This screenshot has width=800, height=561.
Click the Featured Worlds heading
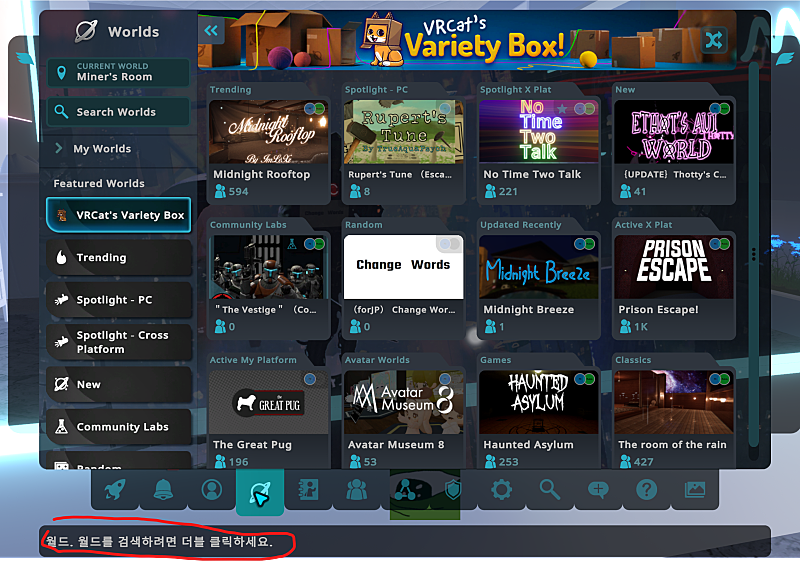pos(99,184)
